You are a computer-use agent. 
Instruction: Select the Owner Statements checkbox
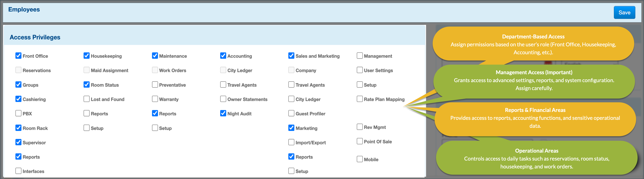(223, 99)
